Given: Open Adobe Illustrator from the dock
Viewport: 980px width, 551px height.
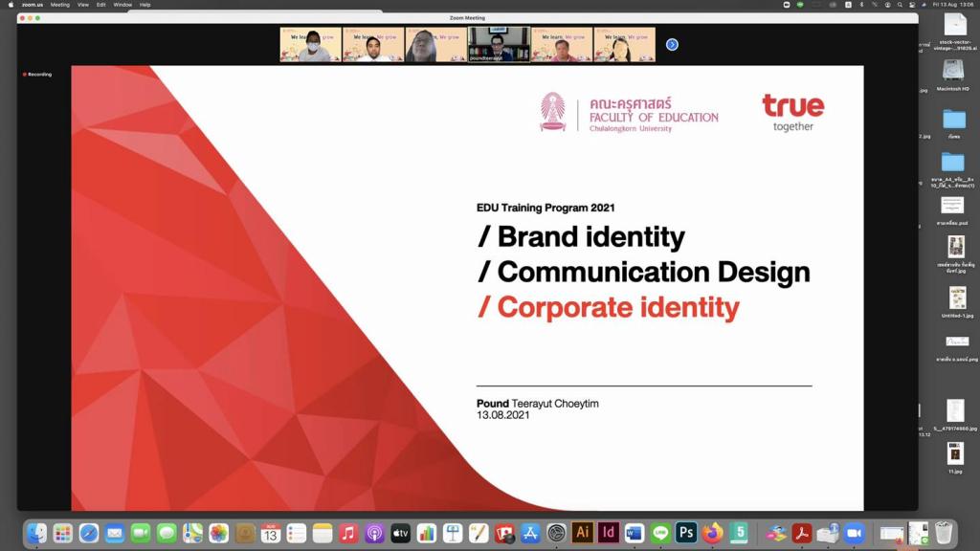Looking at the screenshot, I should (x=582, y=533).
